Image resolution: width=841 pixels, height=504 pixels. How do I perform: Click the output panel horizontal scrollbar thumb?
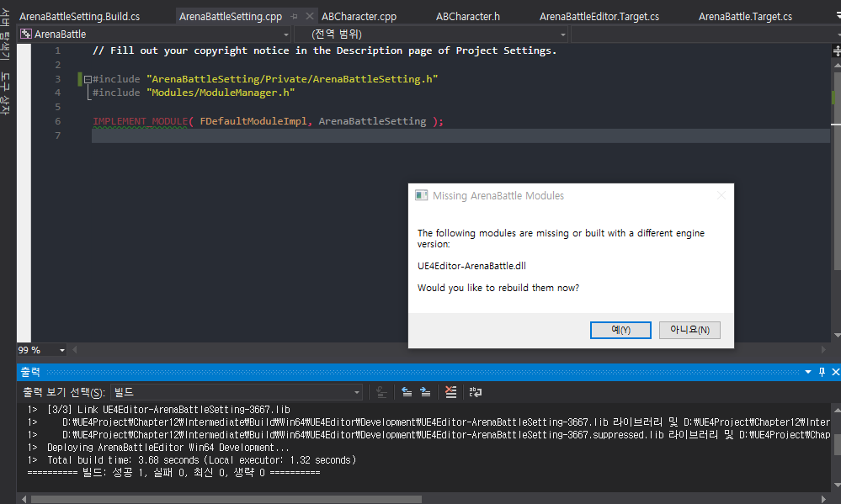click(226, 499)
